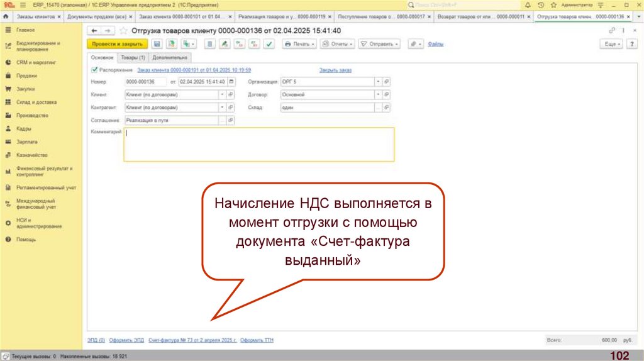644x361 pixels.
Task: Click the question mark help button
Action: pyautogui.click(x=632, y=44)
